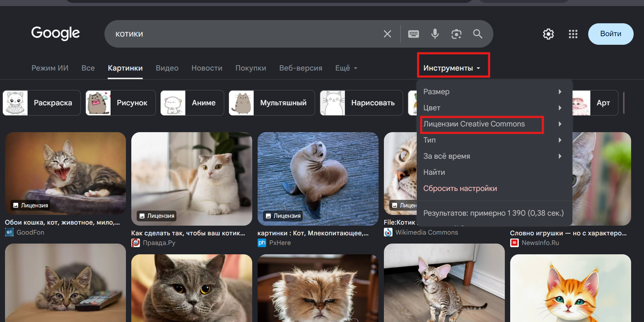Open the illustrated orange kitten image
The height and width of the screenshot is (322, 644).
pos(571,288)
